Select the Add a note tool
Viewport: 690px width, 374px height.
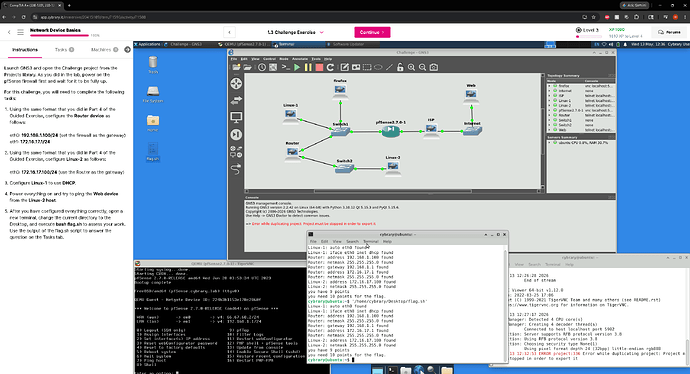click(x=345, y=67)
